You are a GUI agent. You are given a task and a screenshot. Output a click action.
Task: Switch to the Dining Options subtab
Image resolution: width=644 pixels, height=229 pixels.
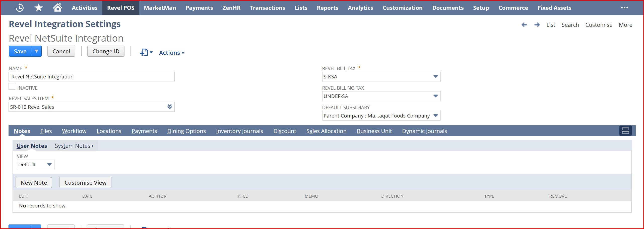pos(186,131)
